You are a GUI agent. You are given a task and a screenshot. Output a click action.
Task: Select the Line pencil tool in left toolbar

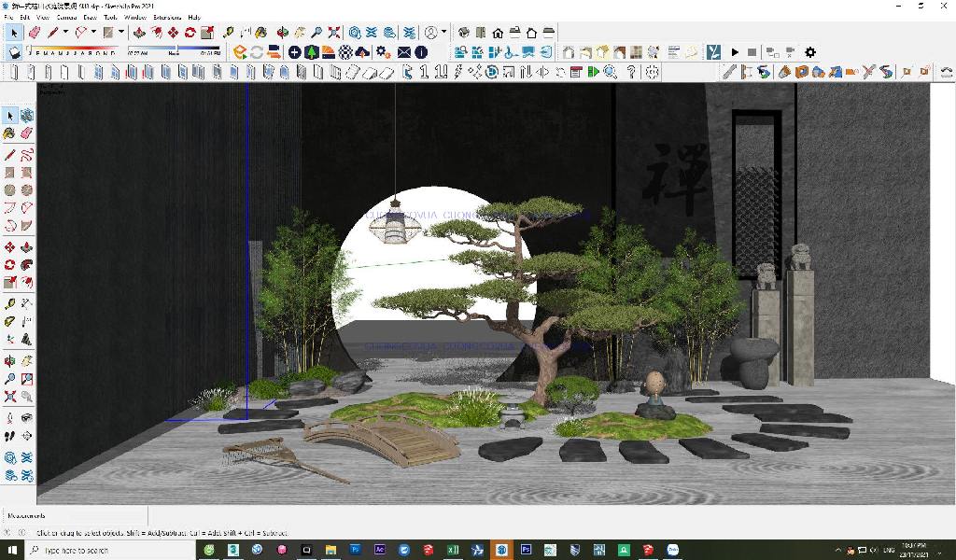click(9, 155)
